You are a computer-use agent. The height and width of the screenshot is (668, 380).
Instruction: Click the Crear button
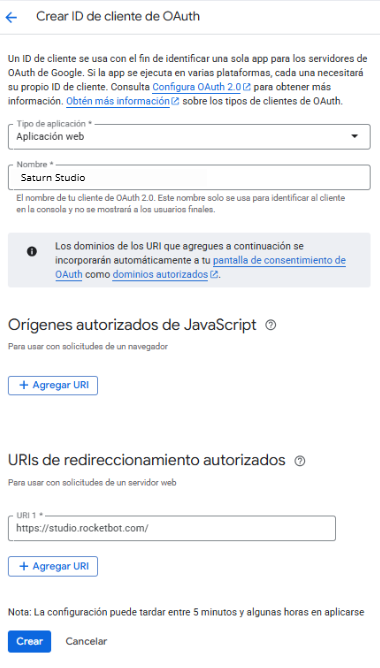29,641
